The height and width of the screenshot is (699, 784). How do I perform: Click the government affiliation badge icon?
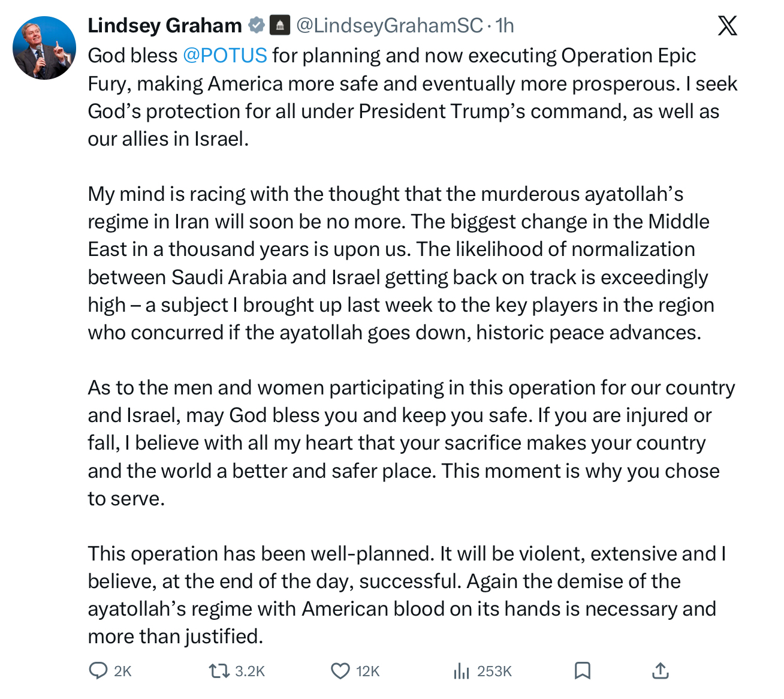point(279,25)
